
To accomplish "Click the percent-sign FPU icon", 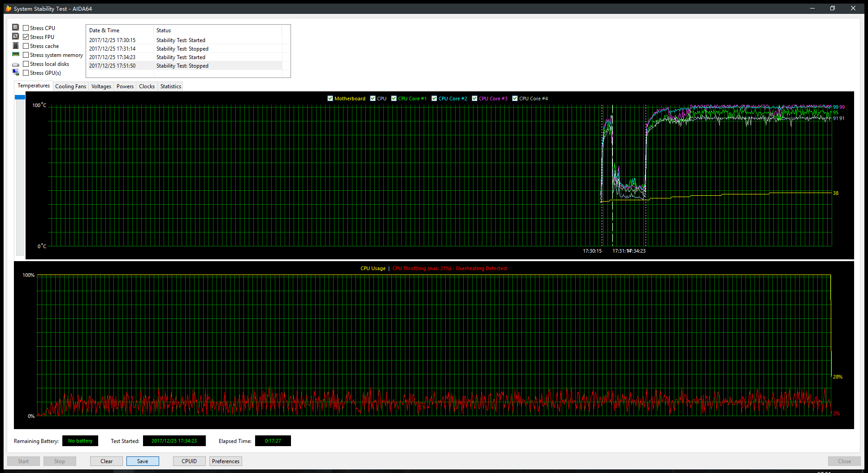I will coord(16,36).
